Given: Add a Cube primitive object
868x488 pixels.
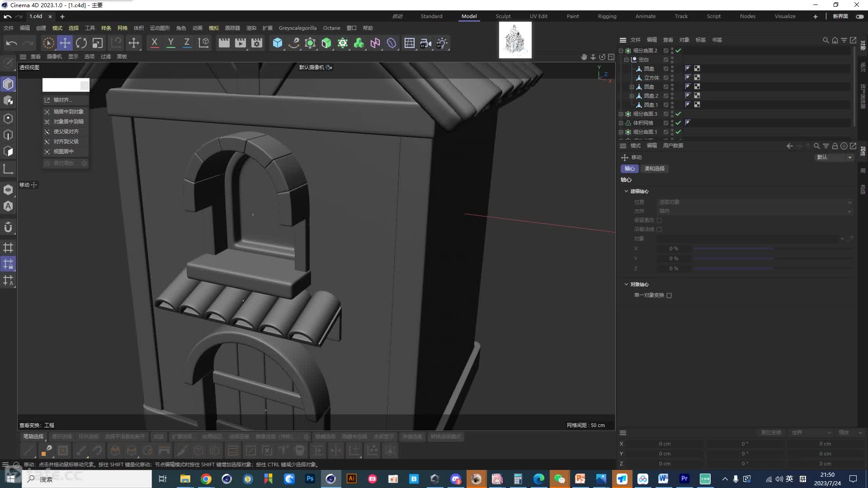Looking at the screenshot, I should pos(278,43).
